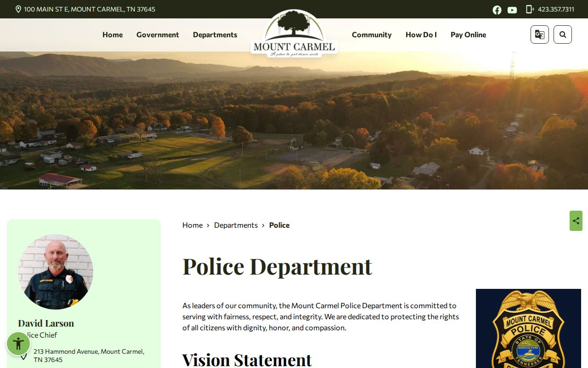
Task: Click the location pin beside 100 Main St E
Action: (x=18, y=9)
